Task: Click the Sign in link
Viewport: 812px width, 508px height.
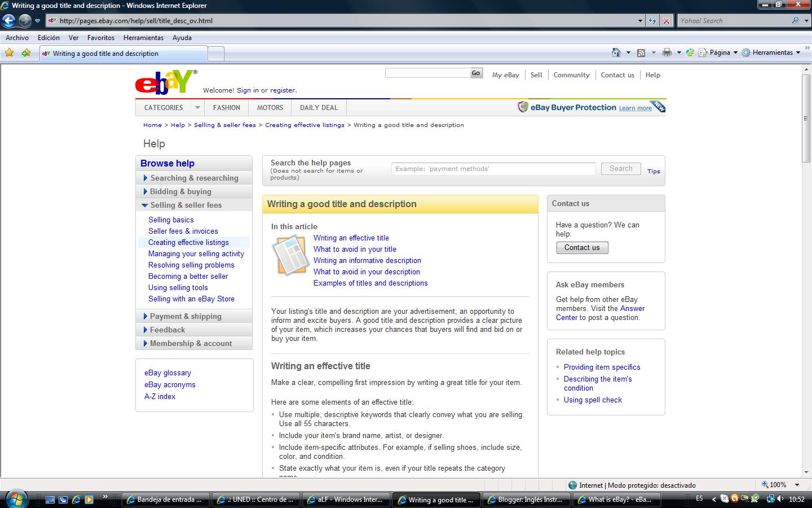Action: pyautogui.click(x=248, y=90)
